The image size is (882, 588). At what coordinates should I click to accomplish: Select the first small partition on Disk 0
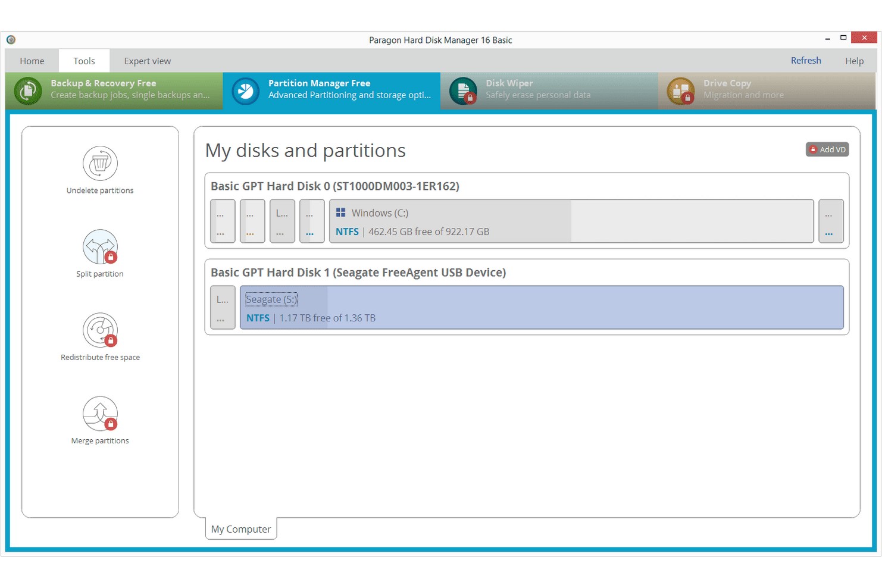223,221
